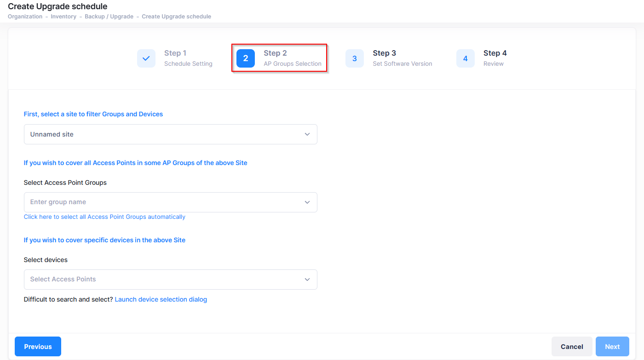Viewport: 644px width, 360px height.
Task: Jump to Set Software Version step label
Action: [402, 64]
